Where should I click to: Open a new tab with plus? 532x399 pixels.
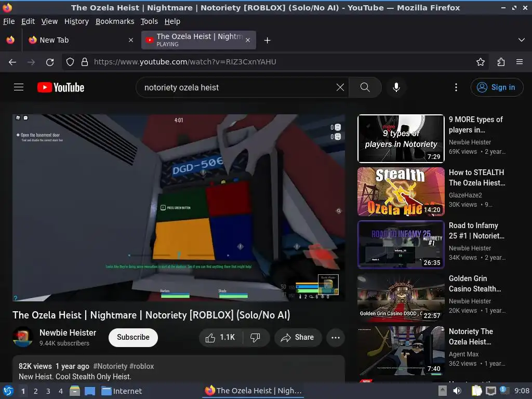pos(268,41)
